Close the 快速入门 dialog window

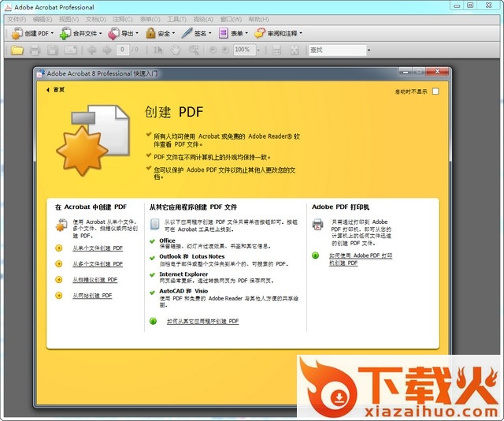(x=437, y=72)
